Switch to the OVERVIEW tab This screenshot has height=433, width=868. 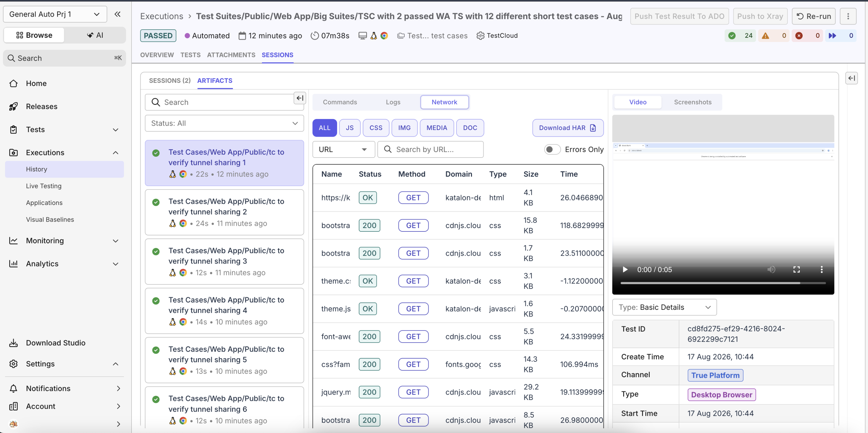pos(157,55)
